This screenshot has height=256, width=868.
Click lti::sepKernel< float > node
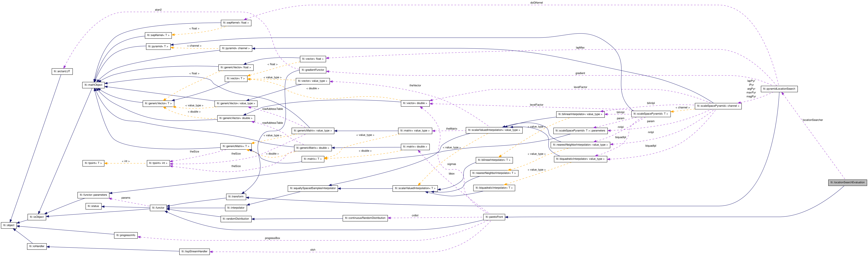[x=236, y=23]
